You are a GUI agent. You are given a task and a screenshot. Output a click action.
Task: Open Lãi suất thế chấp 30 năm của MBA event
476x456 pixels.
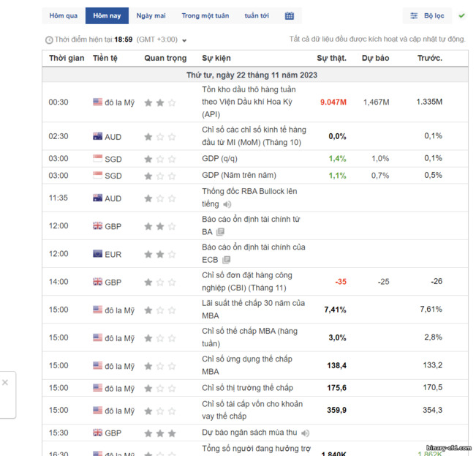click(253, 310)
